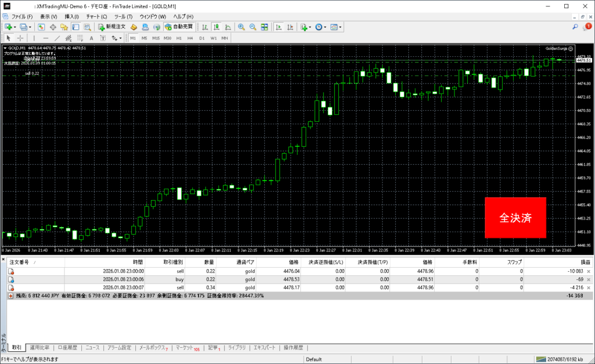Close the first sell order with x
The image size is (595, 364).
(589, 271)
